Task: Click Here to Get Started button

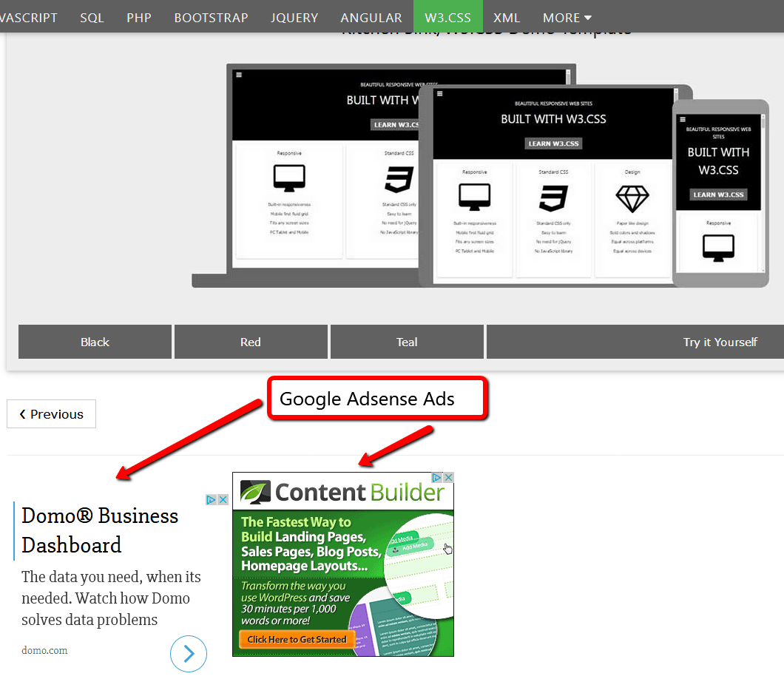Action: (297, 640)
